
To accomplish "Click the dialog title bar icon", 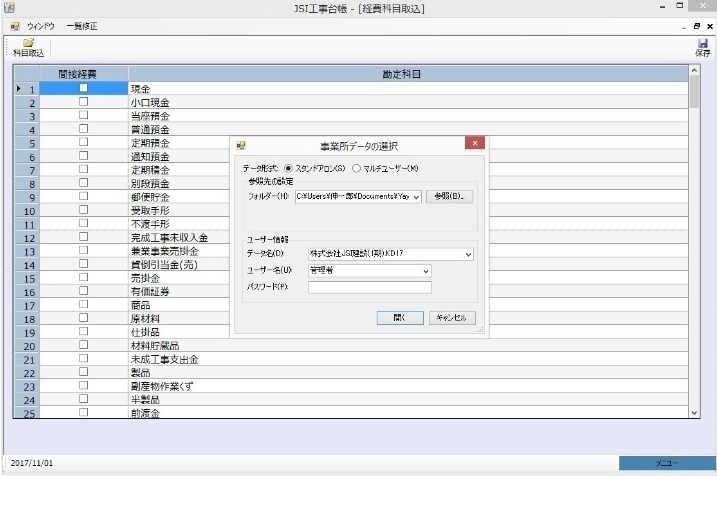I will coord(241,145).
